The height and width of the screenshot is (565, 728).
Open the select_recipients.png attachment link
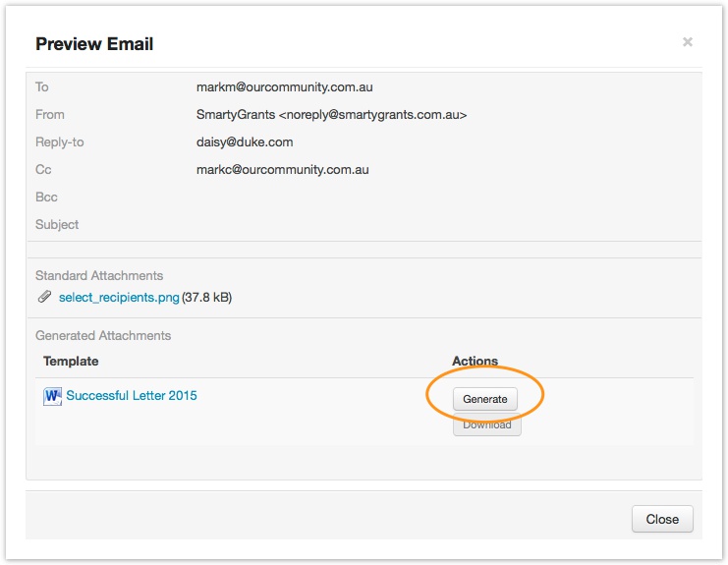(x=119, y=297)
